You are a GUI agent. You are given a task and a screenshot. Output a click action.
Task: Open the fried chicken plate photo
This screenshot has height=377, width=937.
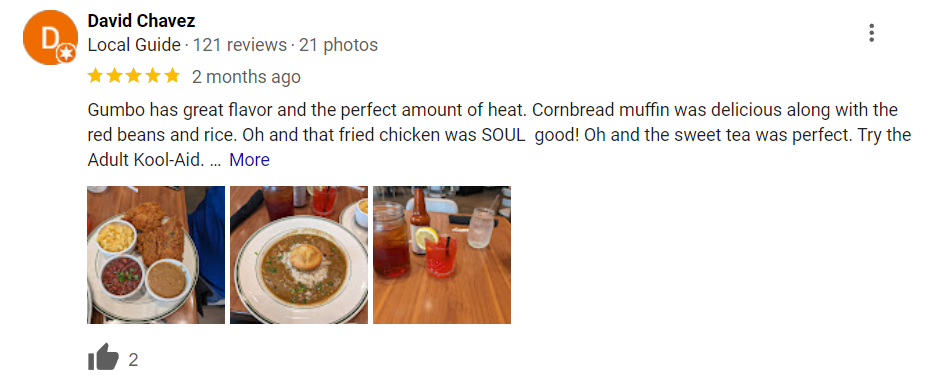coord(156,255)
